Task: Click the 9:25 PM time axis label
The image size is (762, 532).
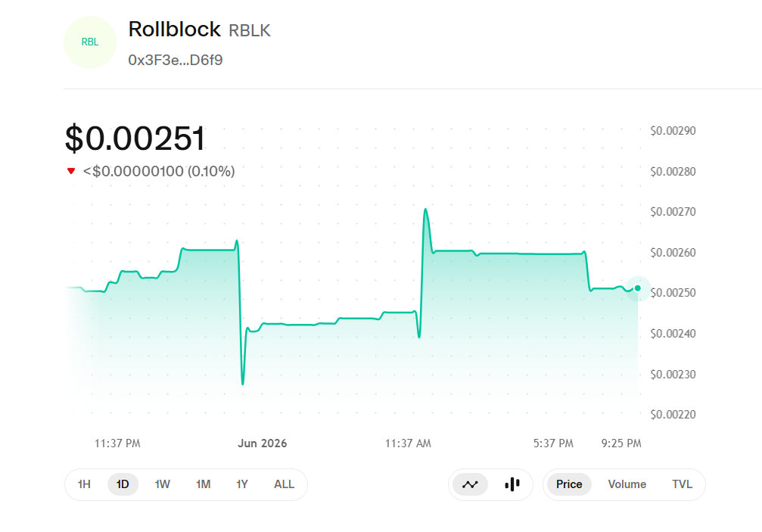Action: point(621,443)
